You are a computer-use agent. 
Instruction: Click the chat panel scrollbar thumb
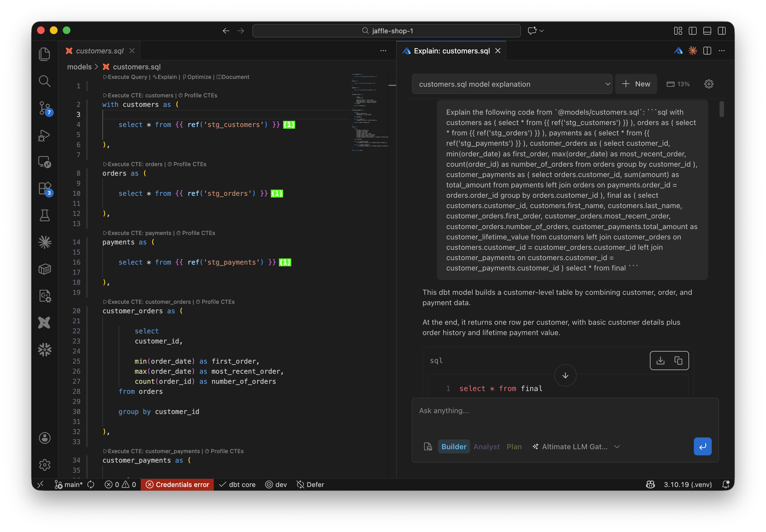point(721,109)
